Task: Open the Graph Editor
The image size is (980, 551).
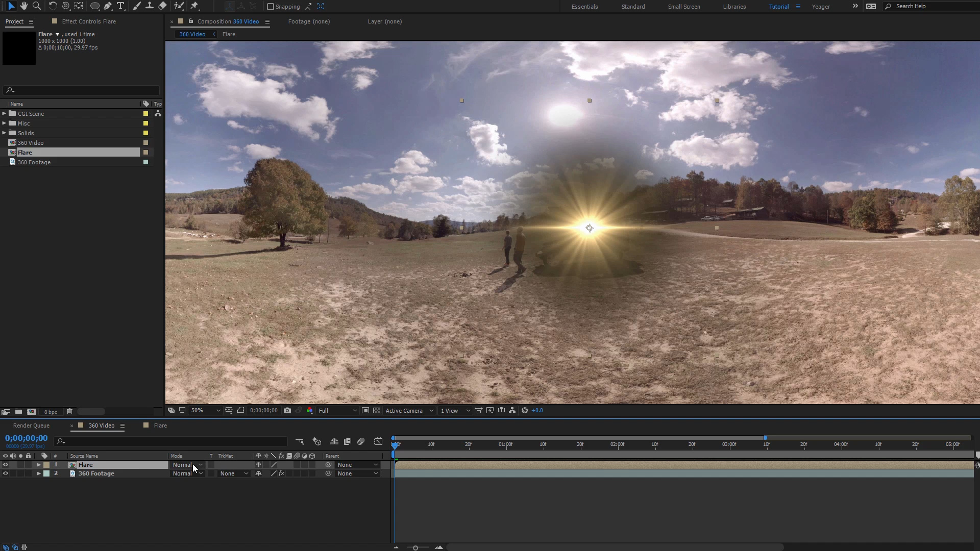Action: 378,441
